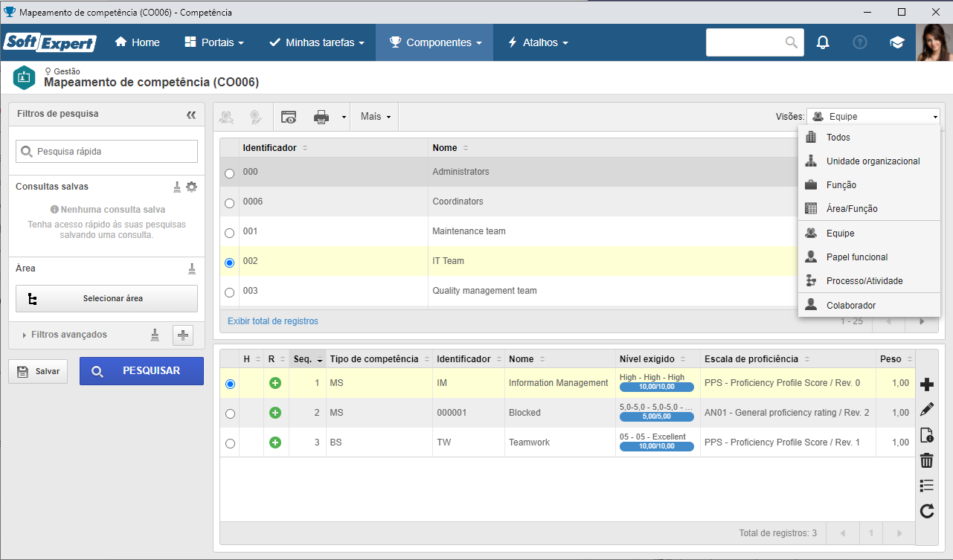Image resolution: width=953 pixels, height=560 pixels.
Task: Select the Quality management team radio button
Action: 229,292
